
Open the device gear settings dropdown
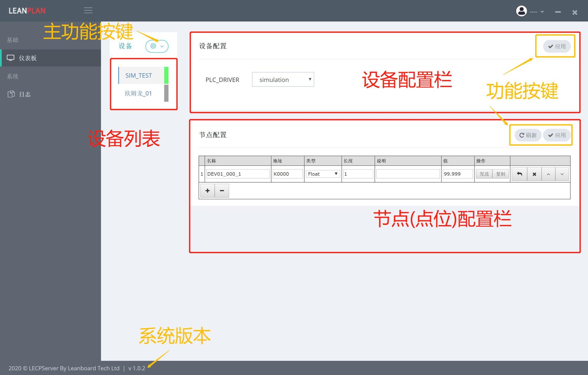[157, 46]
